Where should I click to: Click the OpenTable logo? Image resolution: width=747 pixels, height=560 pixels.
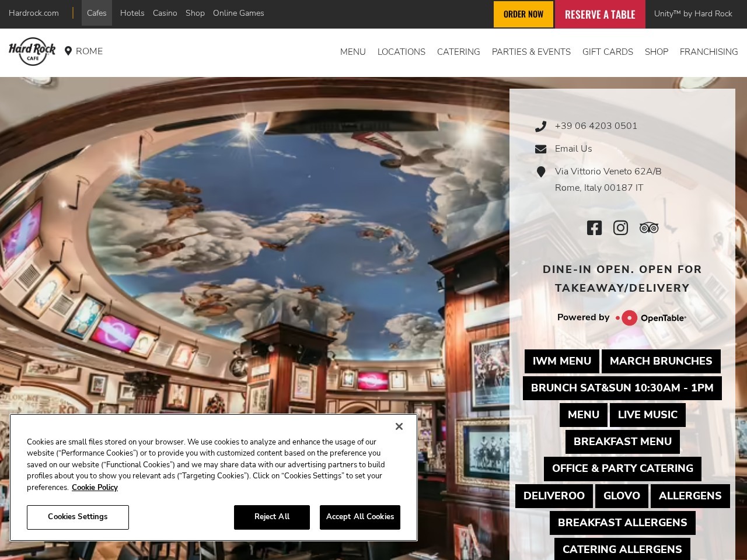tap(651, 318)
